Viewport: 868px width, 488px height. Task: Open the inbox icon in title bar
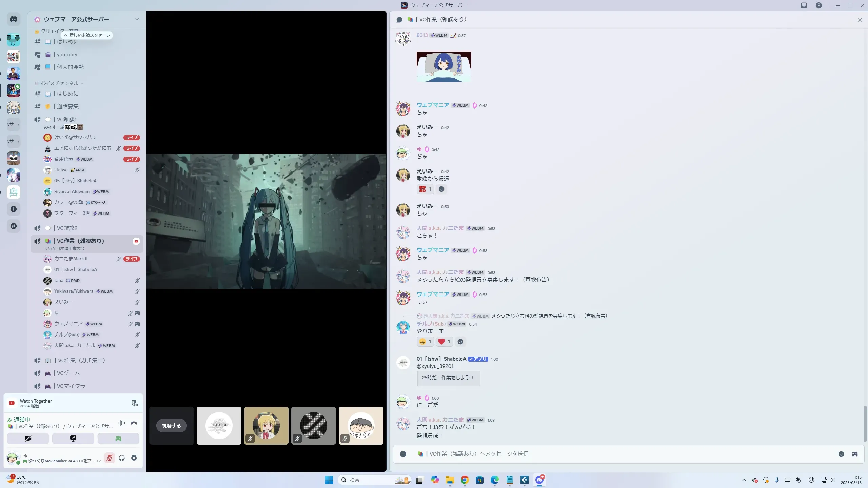click(804, 5)
